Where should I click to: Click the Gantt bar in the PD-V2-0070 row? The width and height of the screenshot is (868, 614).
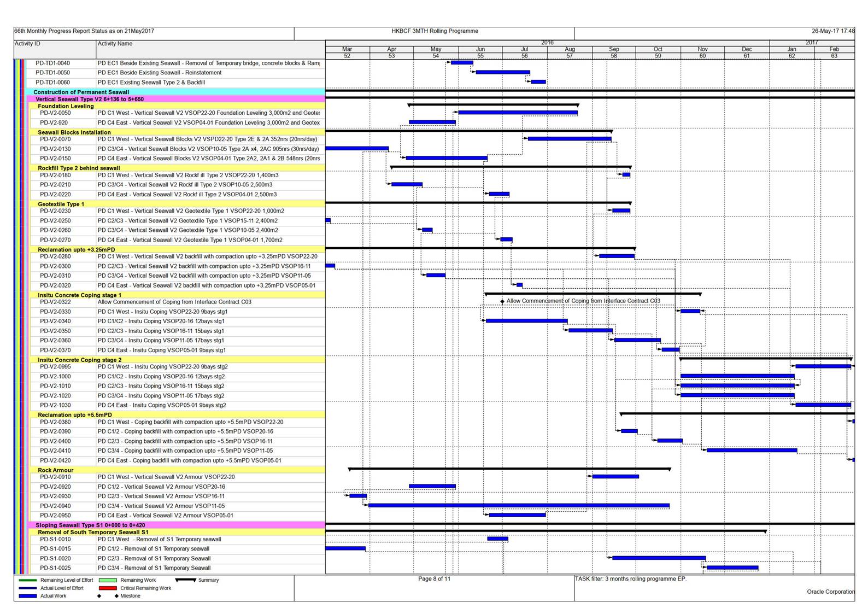click(570, 139)
